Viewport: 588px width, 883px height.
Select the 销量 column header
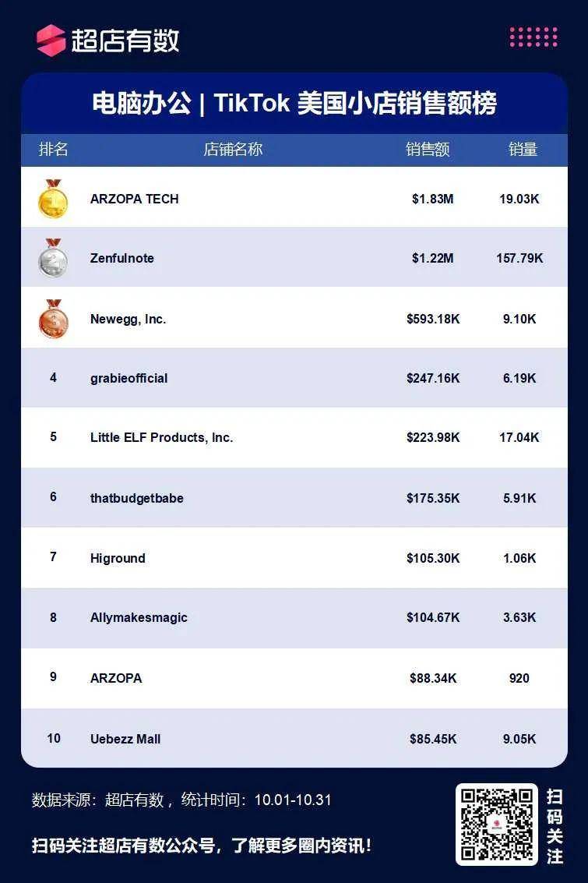pos(523,149)
